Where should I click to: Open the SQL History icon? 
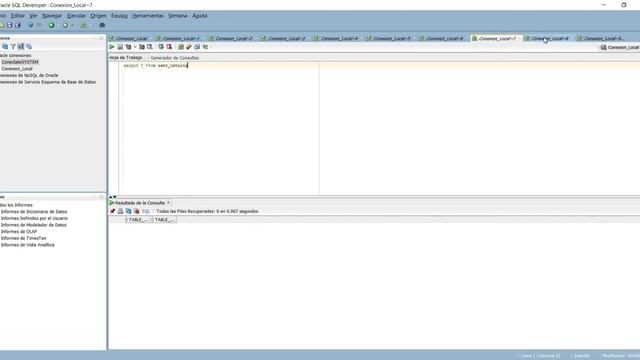coord(205,47)
